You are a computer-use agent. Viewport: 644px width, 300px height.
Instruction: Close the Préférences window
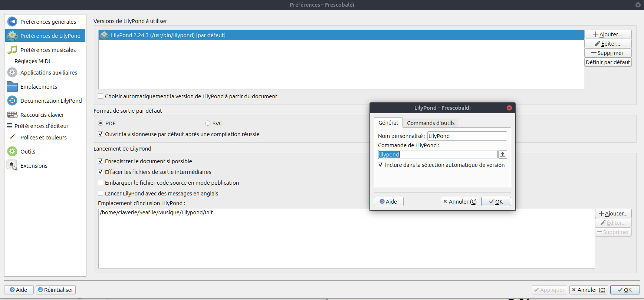click(x=638, y=5)
